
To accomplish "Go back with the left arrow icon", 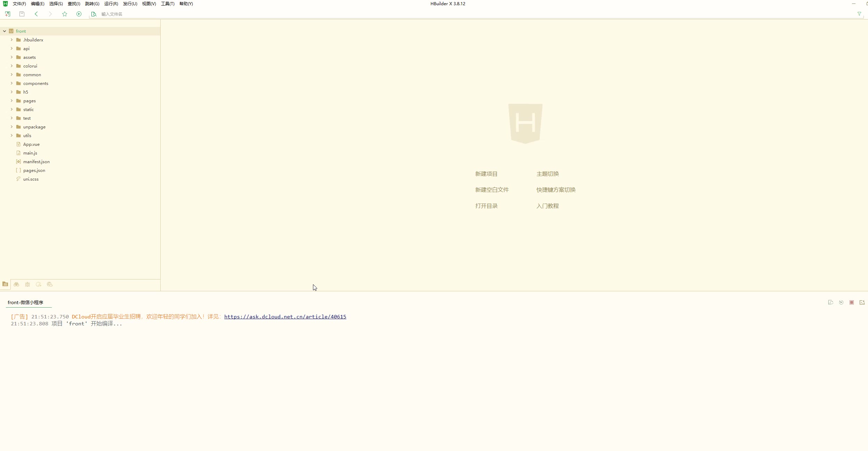I will 36,14.
